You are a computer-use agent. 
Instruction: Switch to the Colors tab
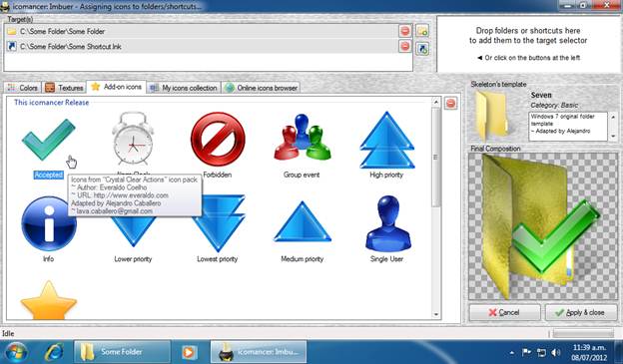click(x=23, y=88)
